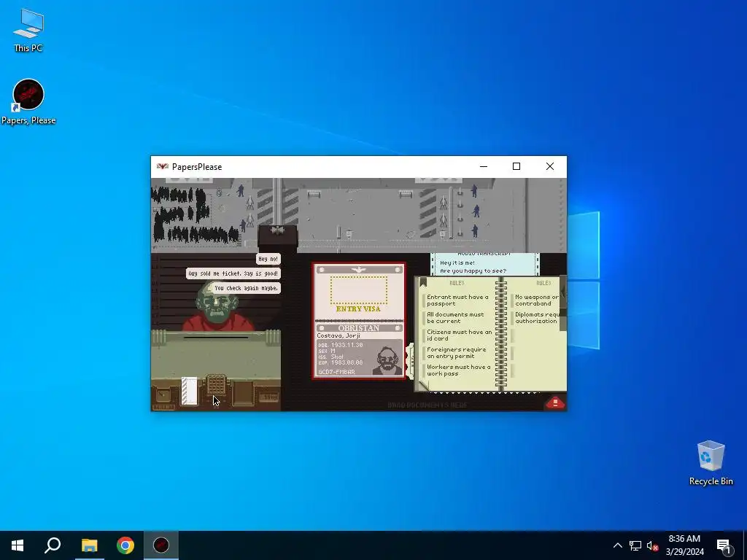Click the Papers, Please taskbar button

pyautogui.click(x=161, y=545)
